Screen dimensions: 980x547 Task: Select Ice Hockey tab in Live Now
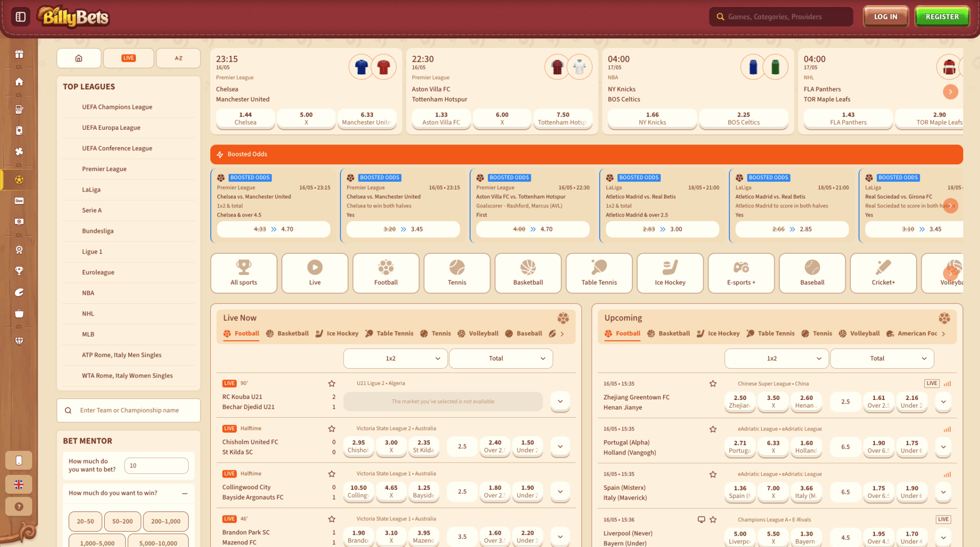coord(337,334)
